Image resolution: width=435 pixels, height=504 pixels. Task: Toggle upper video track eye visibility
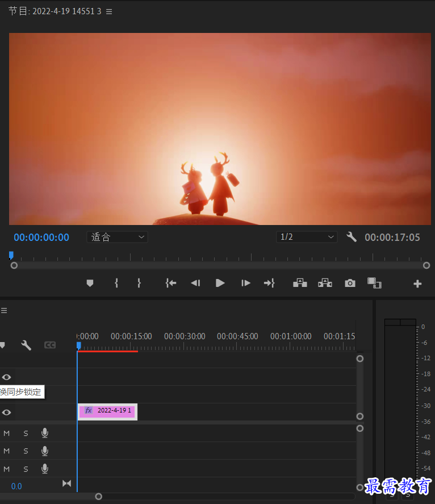[x=6, y=377]
